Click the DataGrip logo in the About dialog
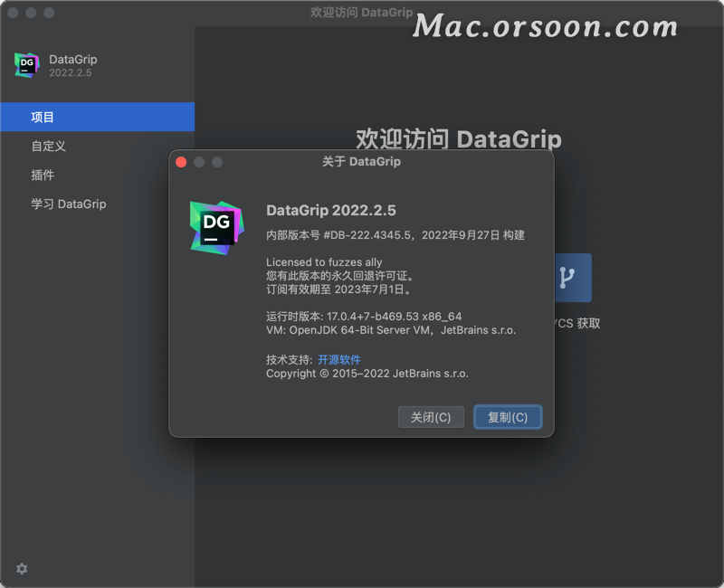 [x=217, y=228]
